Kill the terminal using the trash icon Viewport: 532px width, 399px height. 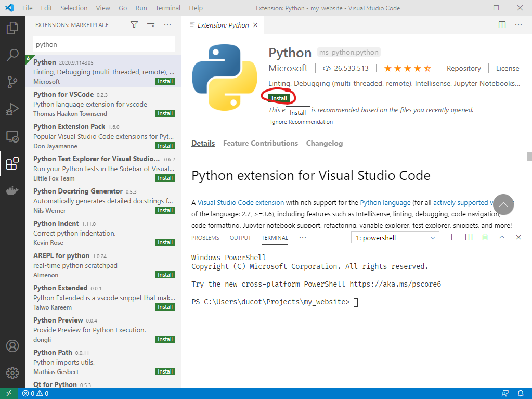484,237
